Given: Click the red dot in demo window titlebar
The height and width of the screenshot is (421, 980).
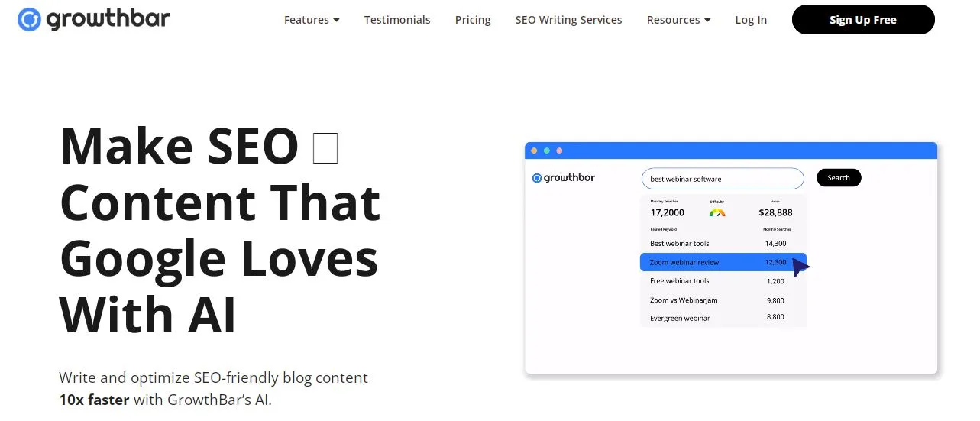Looking at the screenshot, I should click(534, 151).
